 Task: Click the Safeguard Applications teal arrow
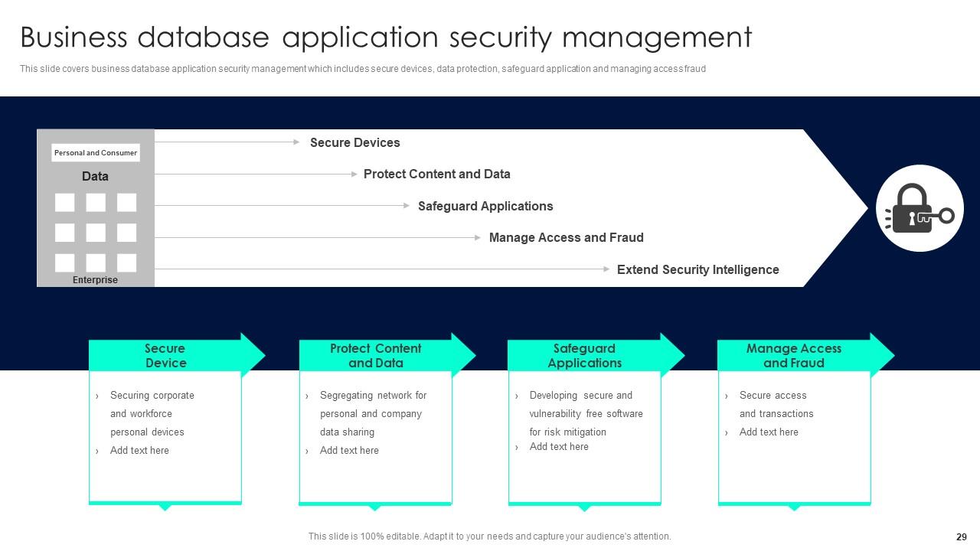584,355
